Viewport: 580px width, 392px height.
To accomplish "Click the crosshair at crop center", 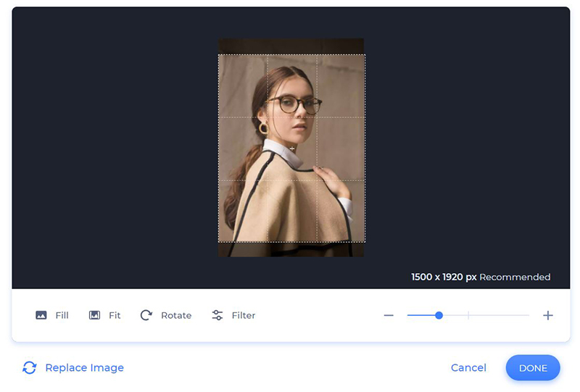I will 292,149.
